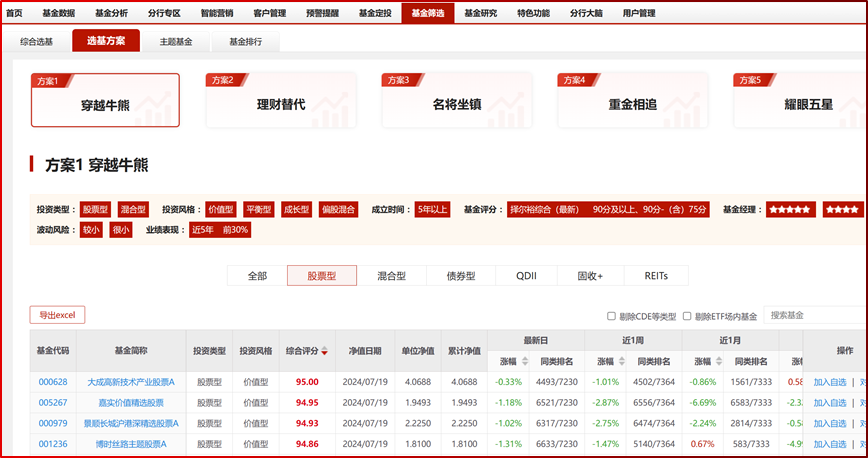
Task: Select the 方案1 穿越牛熊 card
Action: pyautogui.click(x=105, y=100)
